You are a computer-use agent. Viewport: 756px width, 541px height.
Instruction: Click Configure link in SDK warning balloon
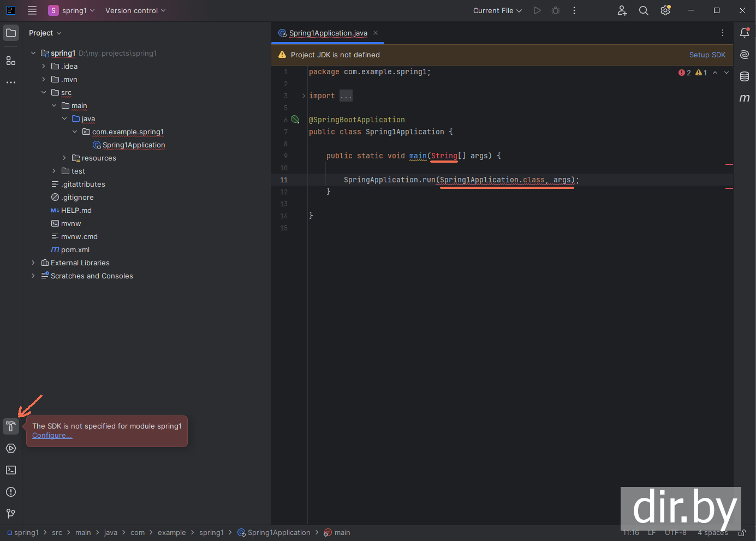click(52, 436)
